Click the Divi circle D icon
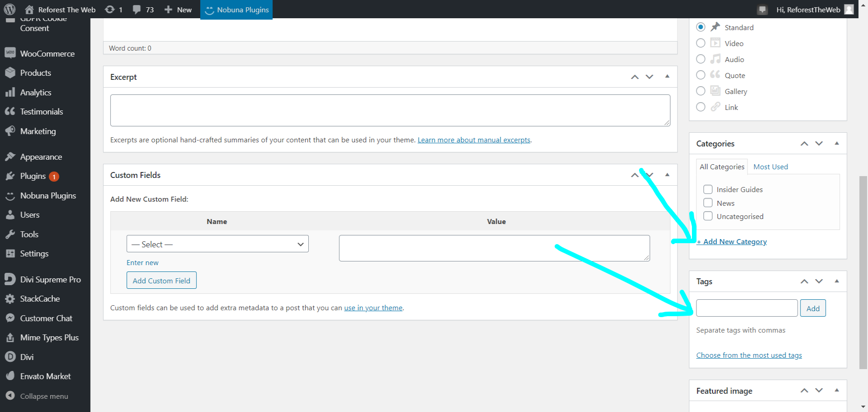The width and height of the screenshot is (868, 412). point(10,357)
